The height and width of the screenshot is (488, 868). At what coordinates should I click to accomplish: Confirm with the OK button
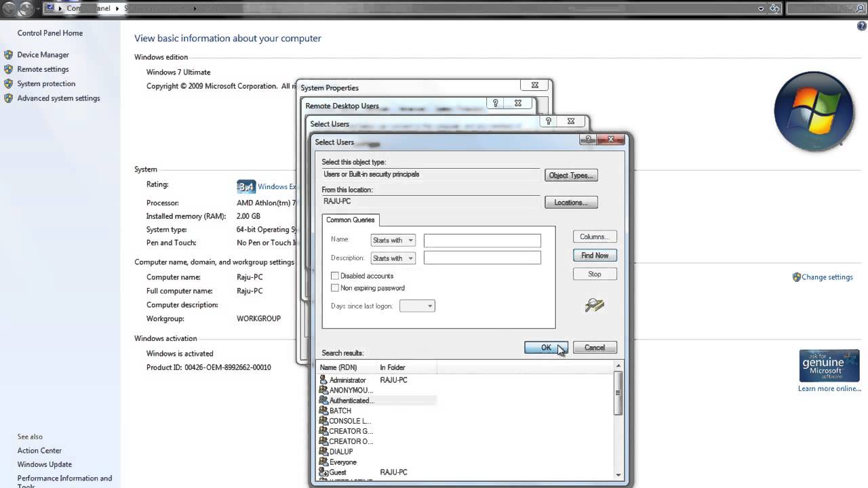pos(546,348)
